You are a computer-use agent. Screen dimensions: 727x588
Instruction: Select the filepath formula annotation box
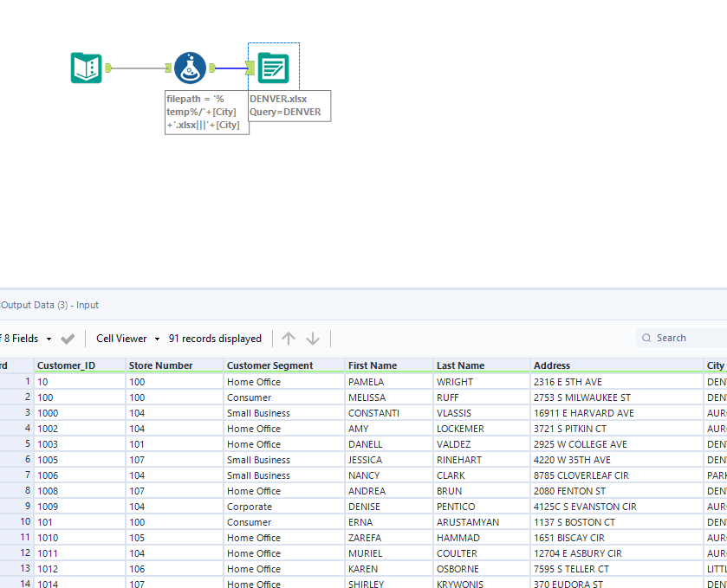207,112
